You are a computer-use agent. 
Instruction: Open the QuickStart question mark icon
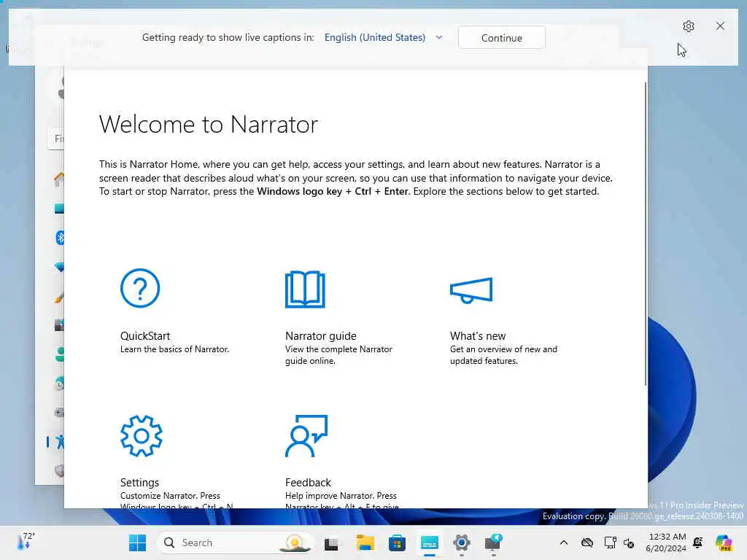click(x=140, y=288)
